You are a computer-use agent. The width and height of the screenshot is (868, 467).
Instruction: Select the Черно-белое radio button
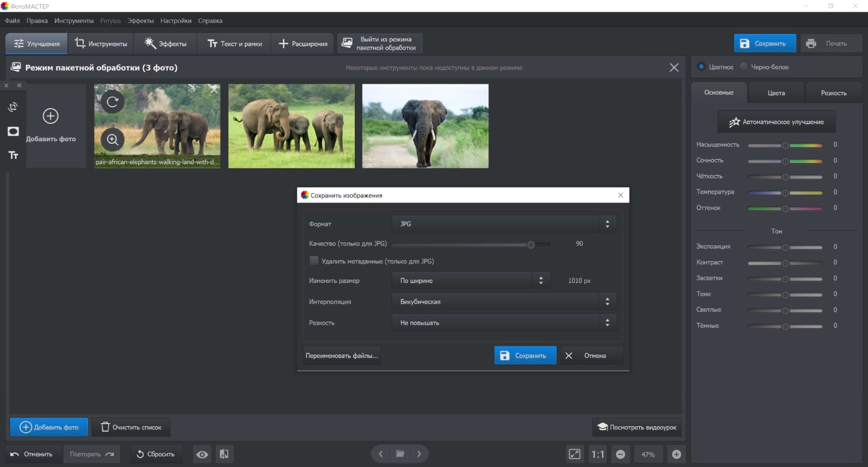point(744,67)
